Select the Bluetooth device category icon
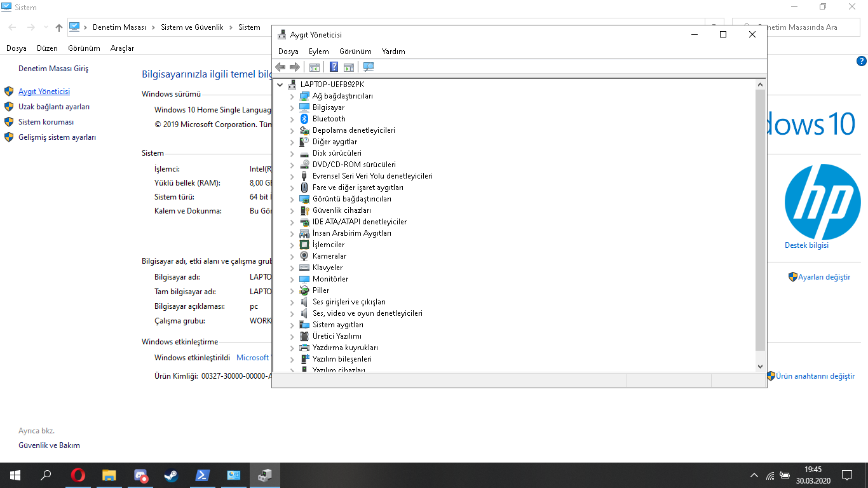 point(304,119)
